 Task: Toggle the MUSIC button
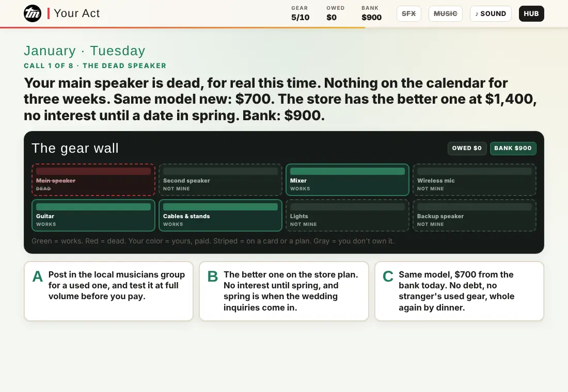tap(445, 14)
